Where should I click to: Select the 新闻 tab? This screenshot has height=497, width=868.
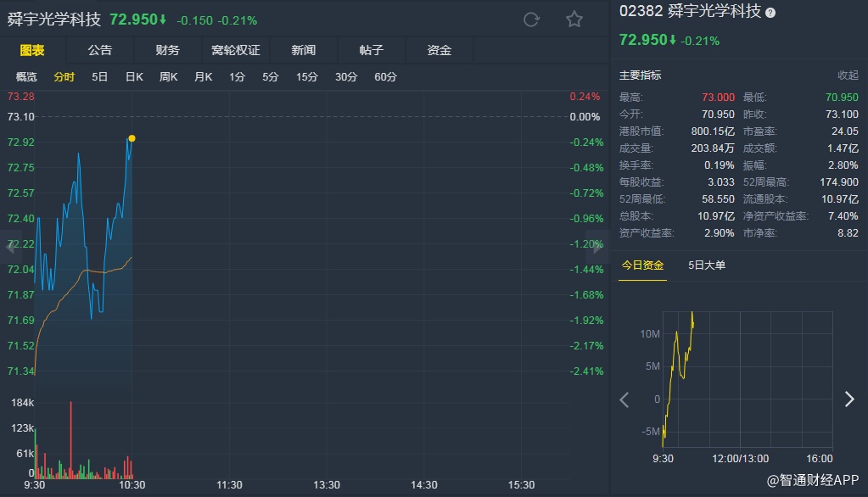coord(303,51)
